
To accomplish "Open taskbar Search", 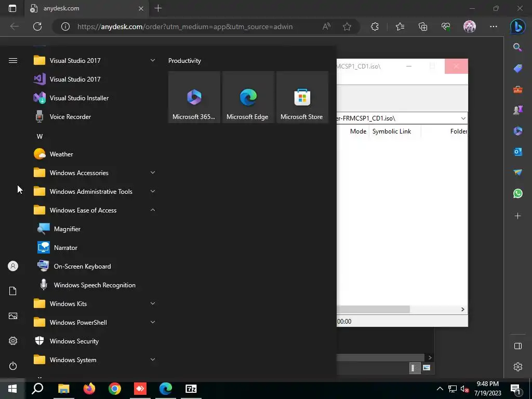I will click(37, 389).
